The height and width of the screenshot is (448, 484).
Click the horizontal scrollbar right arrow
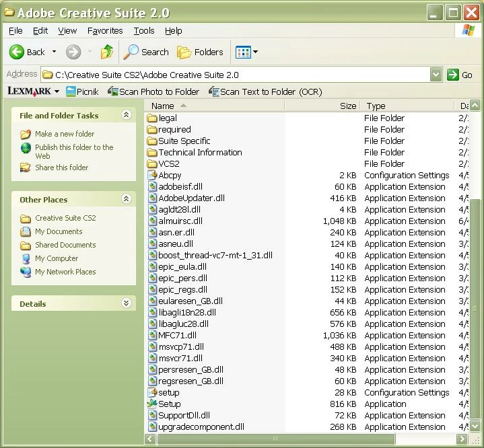(x=462, y=439)
